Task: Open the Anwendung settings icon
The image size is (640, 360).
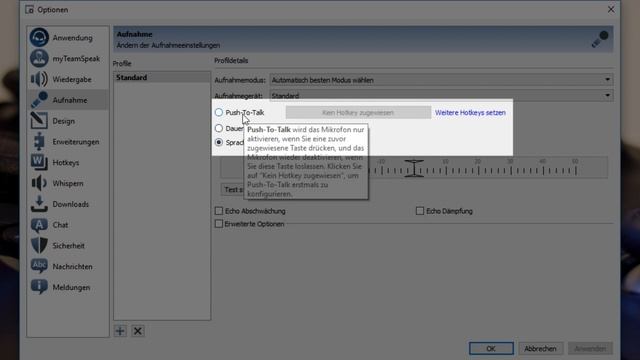Action: click(39, 38)
